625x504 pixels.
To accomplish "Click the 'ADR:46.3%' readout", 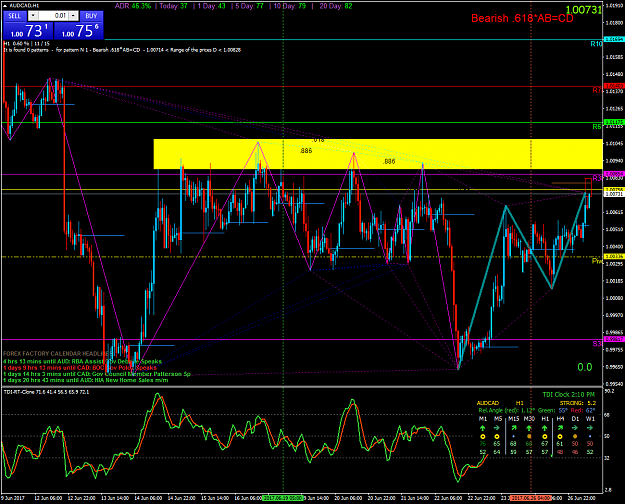I will tap(133, 6).
